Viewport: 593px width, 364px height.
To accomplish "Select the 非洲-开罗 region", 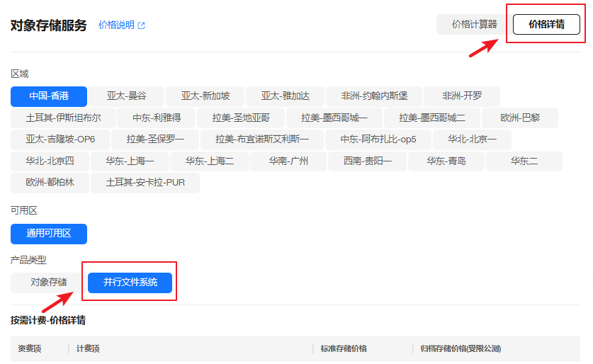I will coord(462,96).
